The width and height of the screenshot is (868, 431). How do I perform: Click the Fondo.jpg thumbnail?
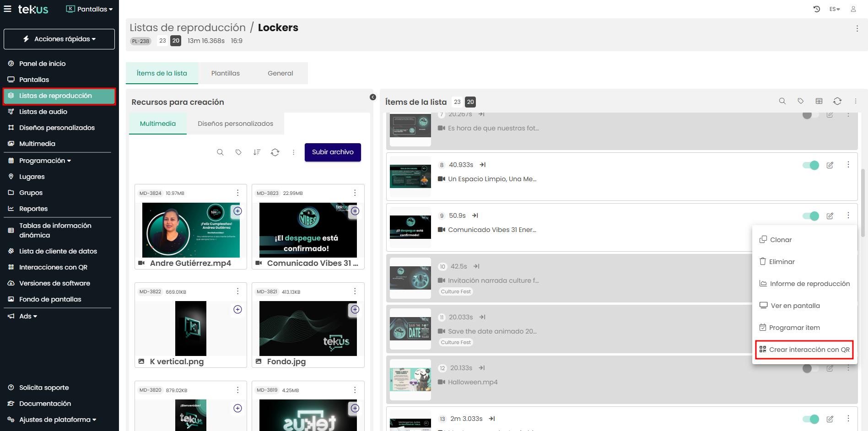[x=307, y=328]
